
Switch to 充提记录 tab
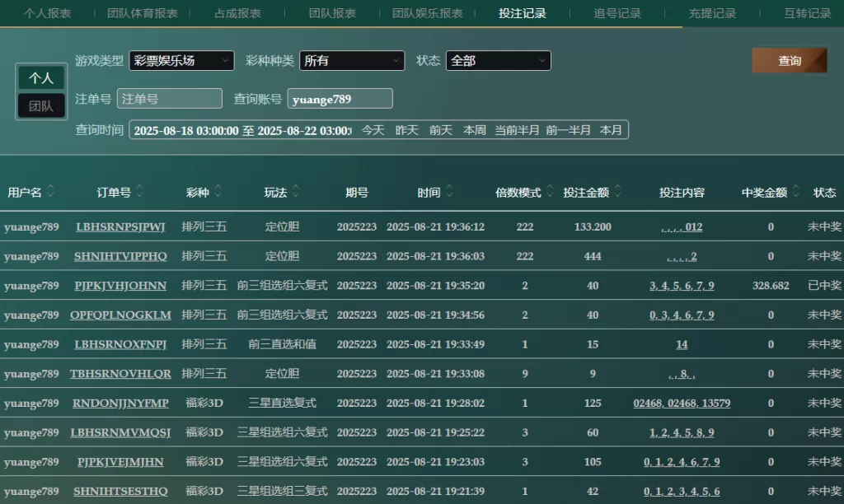pyautogui.click(x=712, y=13)
